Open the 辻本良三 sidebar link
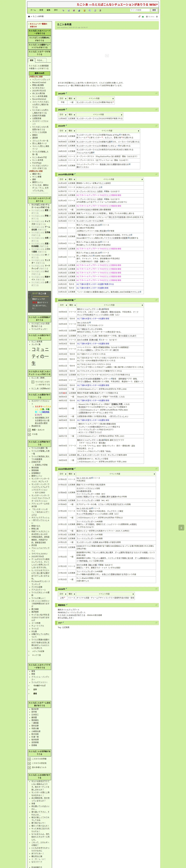 pos(35,715)
